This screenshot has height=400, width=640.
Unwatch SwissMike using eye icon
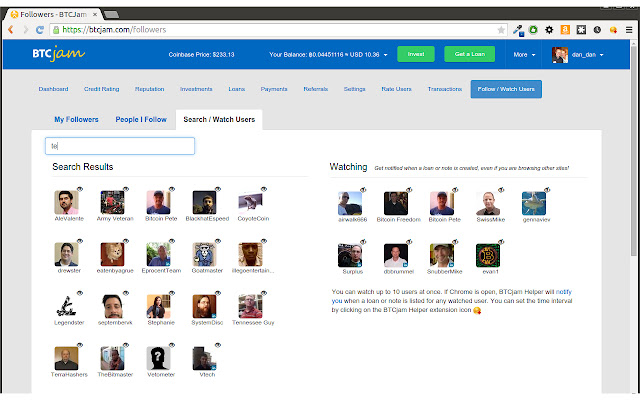click(x=499, y=190)
